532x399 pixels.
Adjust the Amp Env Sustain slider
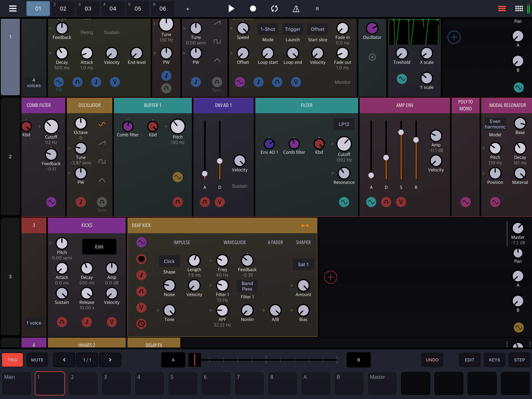(401, 132)
